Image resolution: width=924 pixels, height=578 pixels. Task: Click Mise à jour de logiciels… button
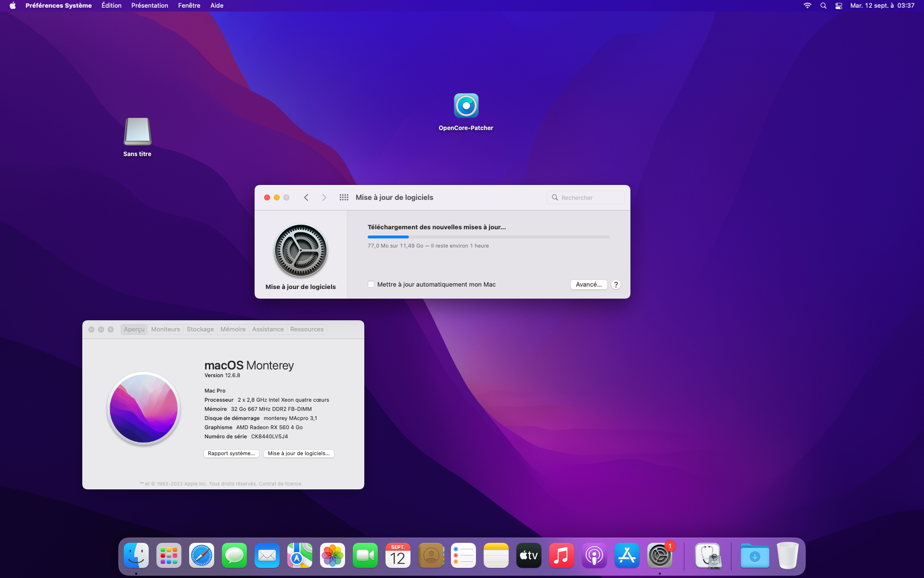tap(298, 454)
